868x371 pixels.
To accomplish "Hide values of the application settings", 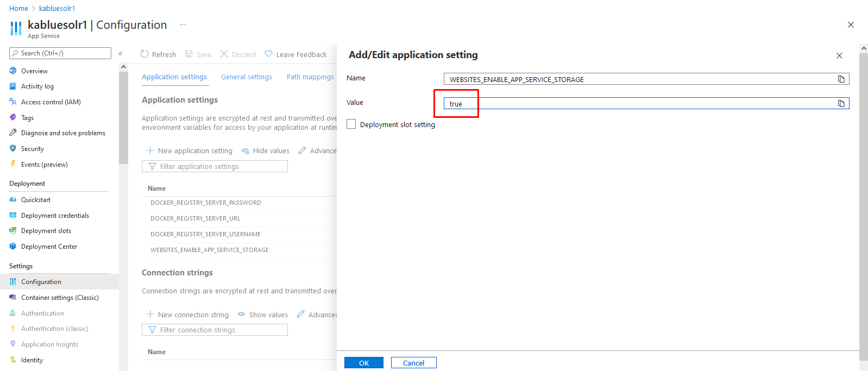I will [266, 151].
